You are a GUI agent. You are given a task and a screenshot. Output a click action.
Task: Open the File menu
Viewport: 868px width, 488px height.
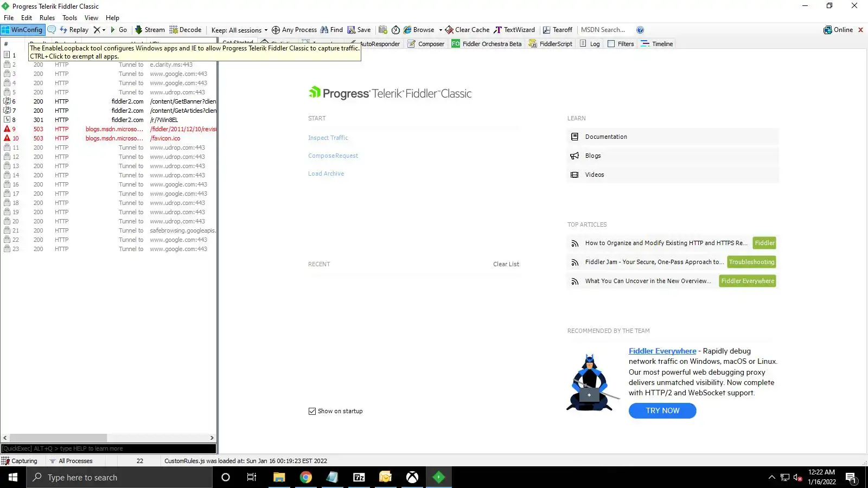click(9, 18)
